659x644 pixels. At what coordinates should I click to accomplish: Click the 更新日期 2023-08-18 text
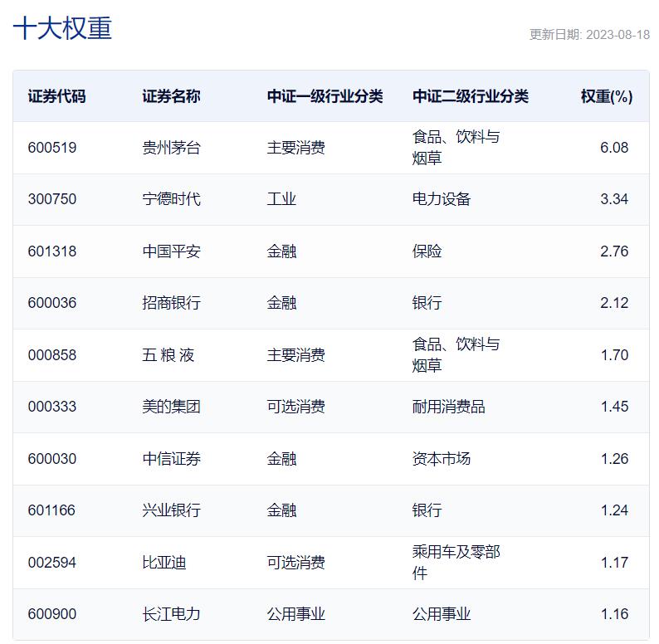pos(589,35)
